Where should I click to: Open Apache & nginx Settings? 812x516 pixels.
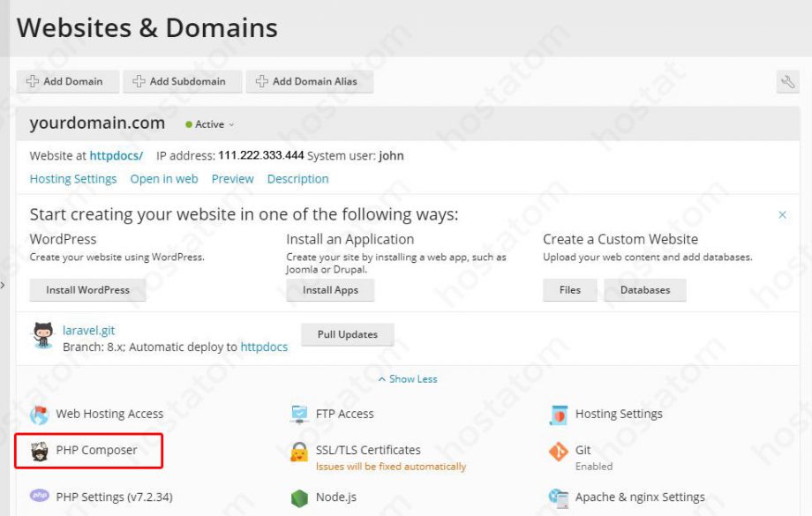point(640,497)
